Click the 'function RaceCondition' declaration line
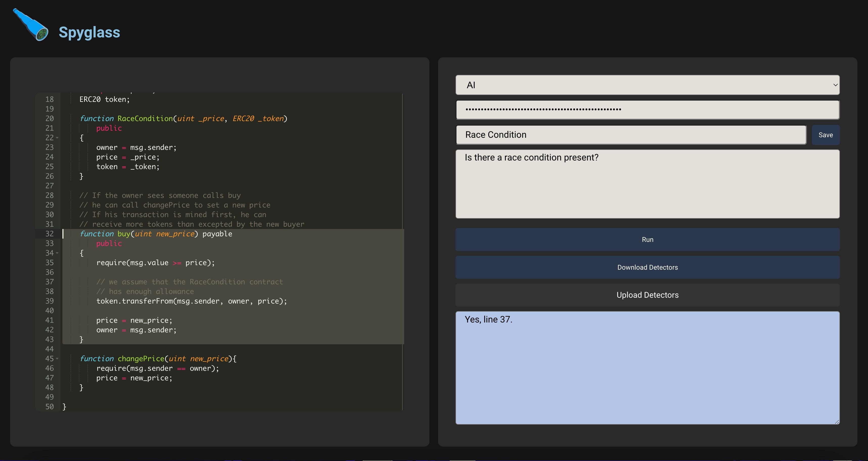Image resolution: width=868 pixels, height=461 pixels. [x=183, y=119]
